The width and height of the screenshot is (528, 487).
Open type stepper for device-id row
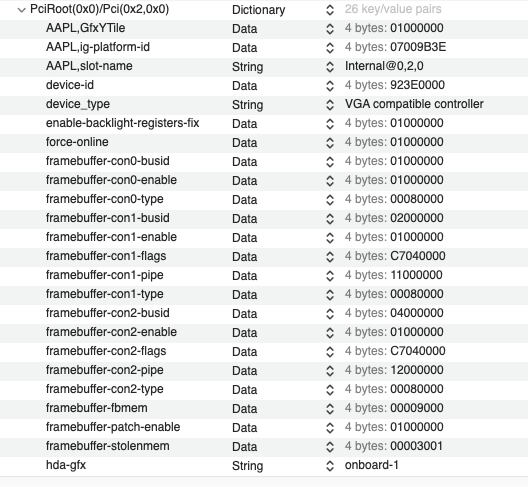pos(330,86)
